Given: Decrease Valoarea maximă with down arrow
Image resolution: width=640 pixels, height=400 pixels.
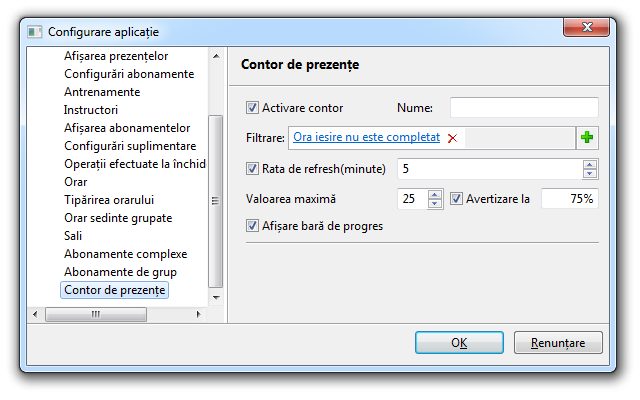Looking at the screenshot, I should tap(435, 204).
